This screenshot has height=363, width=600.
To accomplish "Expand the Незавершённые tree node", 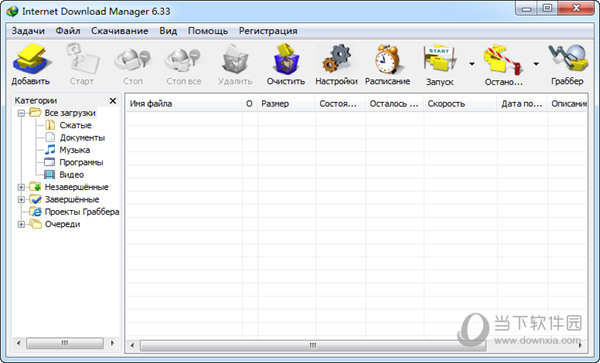I will [x=21, y=187].
